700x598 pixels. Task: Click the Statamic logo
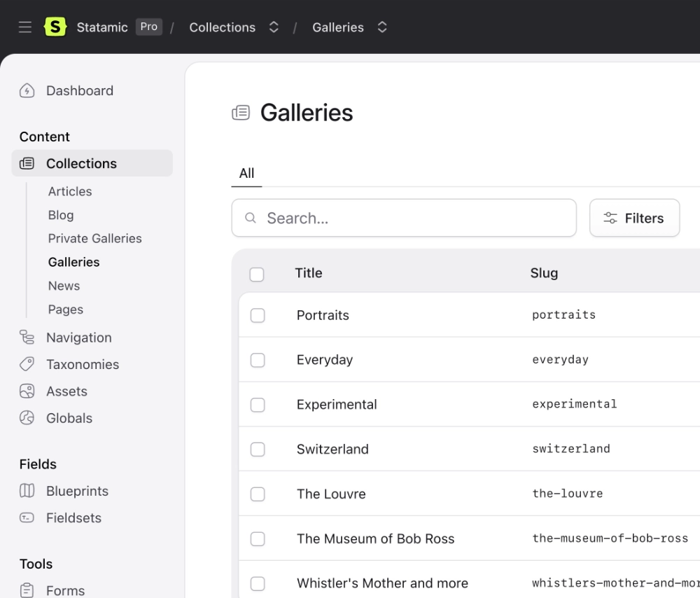[x=55, y=27]
